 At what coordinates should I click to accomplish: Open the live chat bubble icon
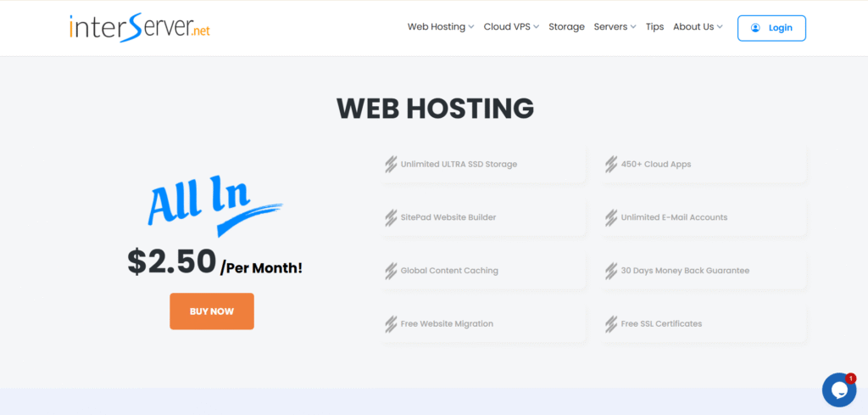[x=838, y=390]
